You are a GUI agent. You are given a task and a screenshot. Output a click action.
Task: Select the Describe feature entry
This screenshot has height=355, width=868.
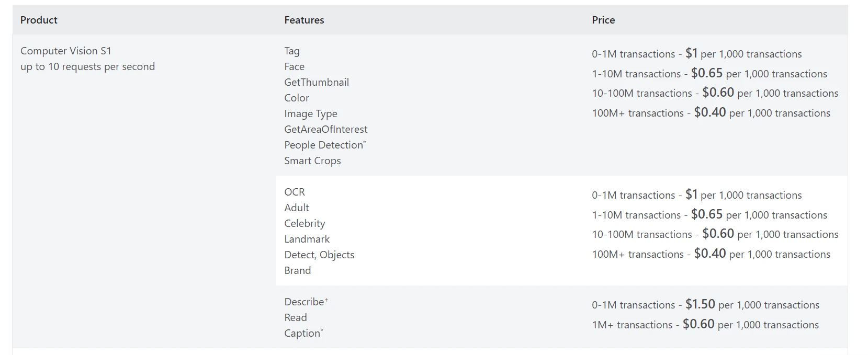(x=305, y=302)
